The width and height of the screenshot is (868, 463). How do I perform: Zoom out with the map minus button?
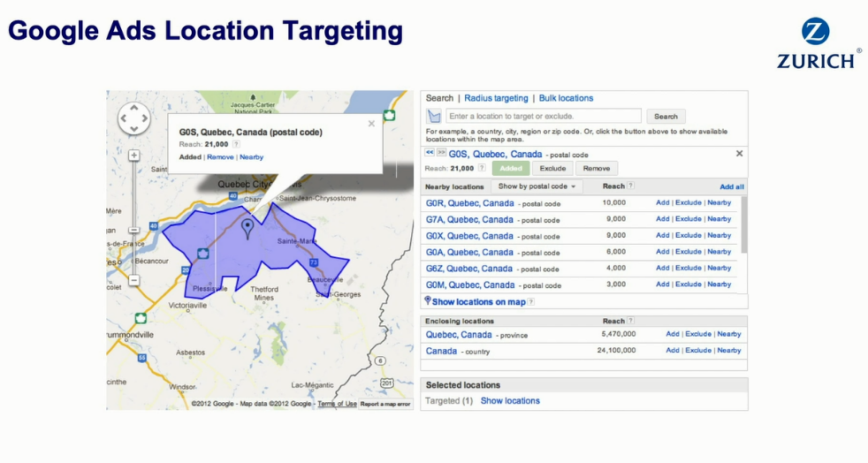coord(134,280)
